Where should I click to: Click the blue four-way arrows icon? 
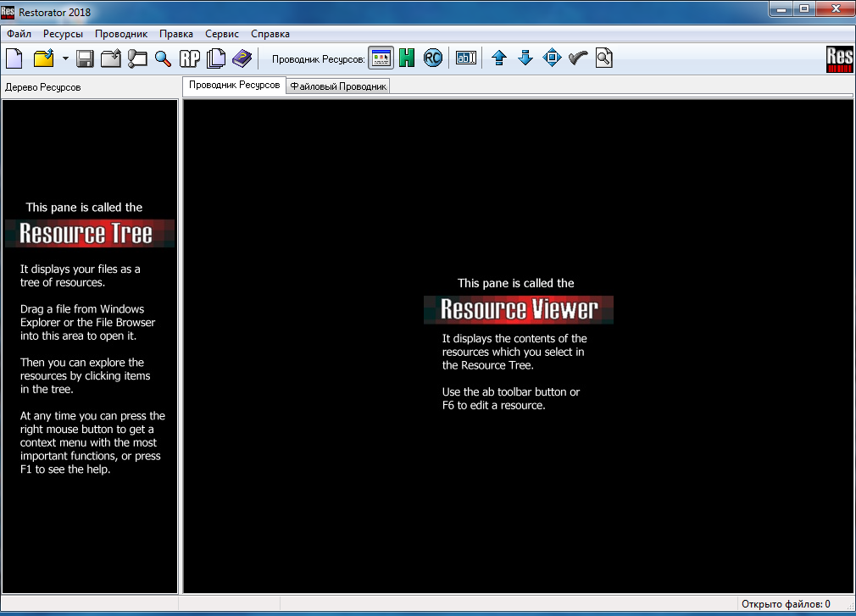552,58
